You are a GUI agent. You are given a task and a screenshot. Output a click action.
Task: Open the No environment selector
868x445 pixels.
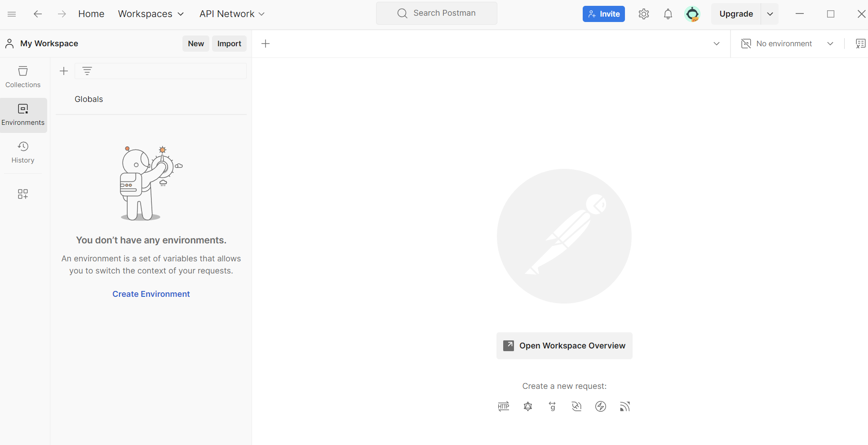tap(787, 44)
